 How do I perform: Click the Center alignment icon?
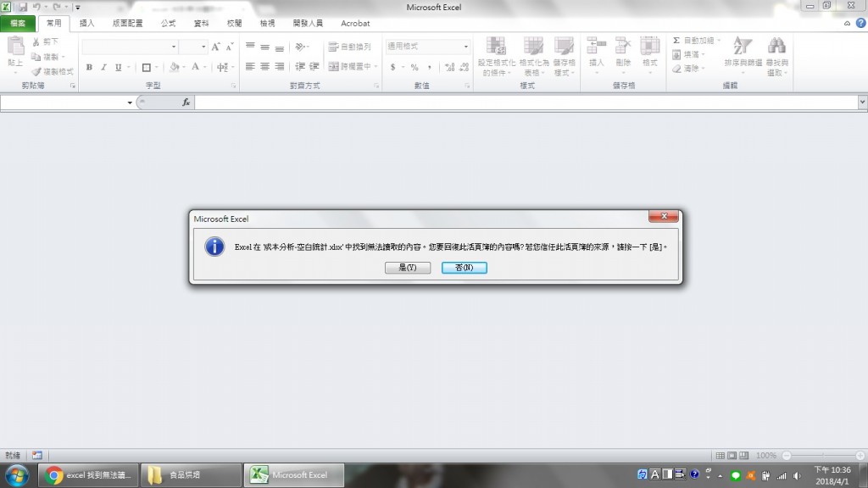click(x=264, y=67)
